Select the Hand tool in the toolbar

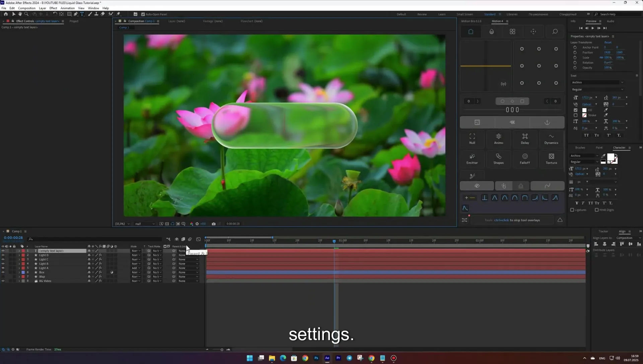[x=20, y=14]
